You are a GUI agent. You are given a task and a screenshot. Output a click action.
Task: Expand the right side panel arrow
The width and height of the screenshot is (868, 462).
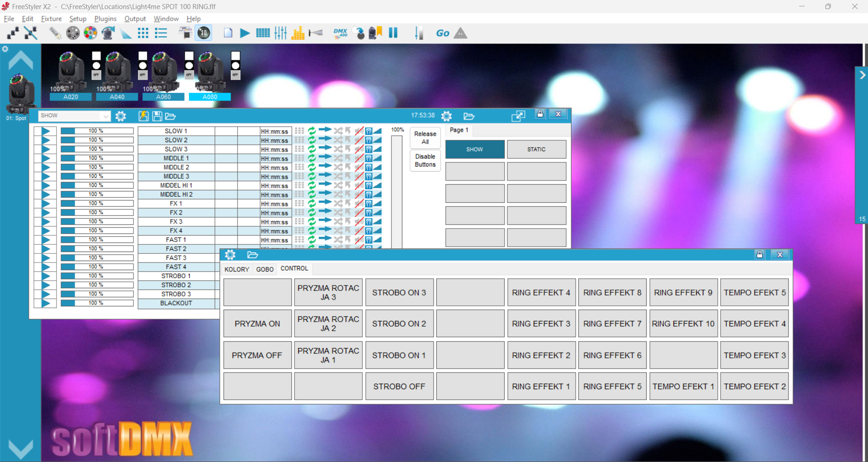tap(862, 75)
